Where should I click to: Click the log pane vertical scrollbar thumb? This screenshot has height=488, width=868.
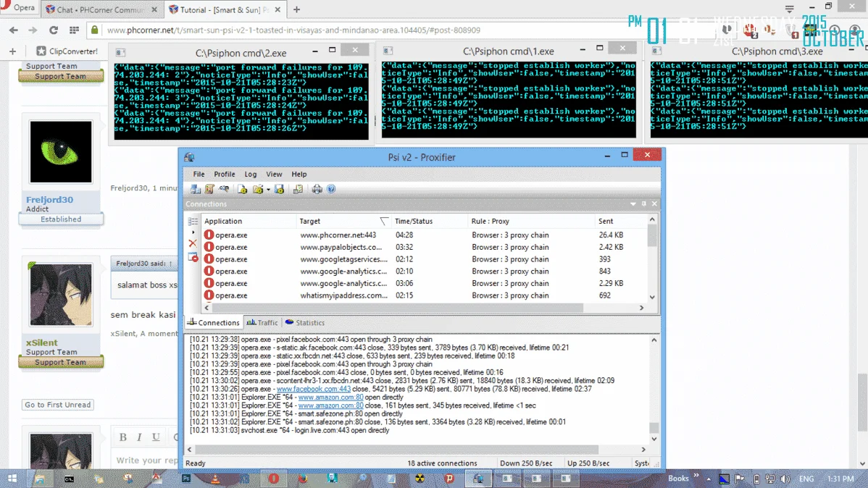tap(654, 428)
